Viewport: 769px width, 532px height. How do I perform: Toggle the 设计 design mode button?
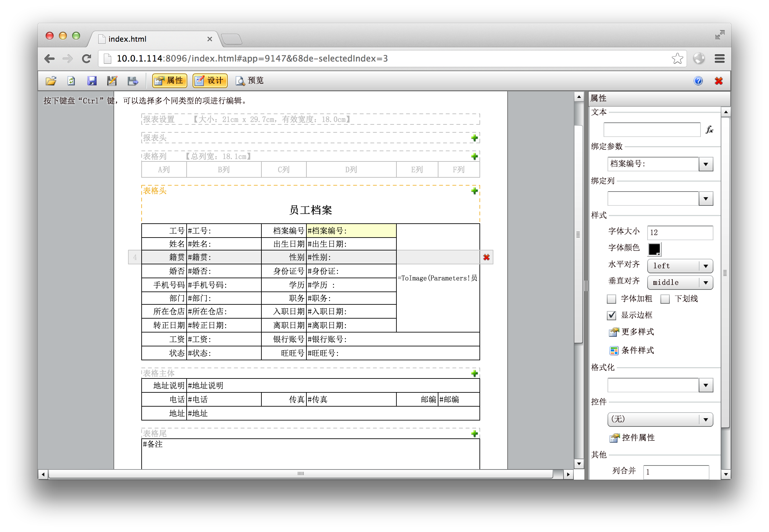coord(210,81)
